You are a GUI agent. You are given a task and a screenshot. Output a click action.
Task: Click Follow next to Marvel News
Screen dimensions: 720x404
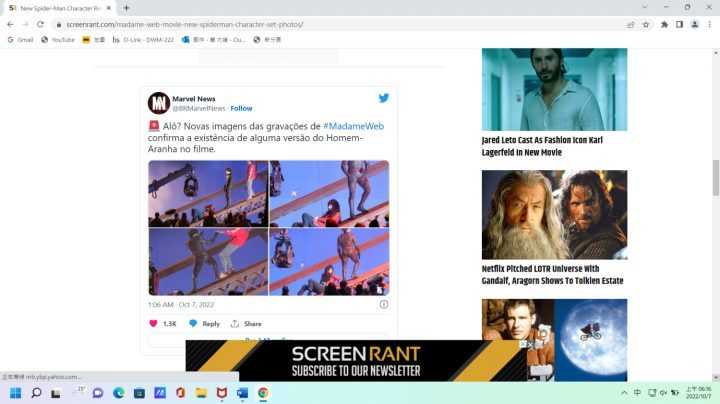242,108
